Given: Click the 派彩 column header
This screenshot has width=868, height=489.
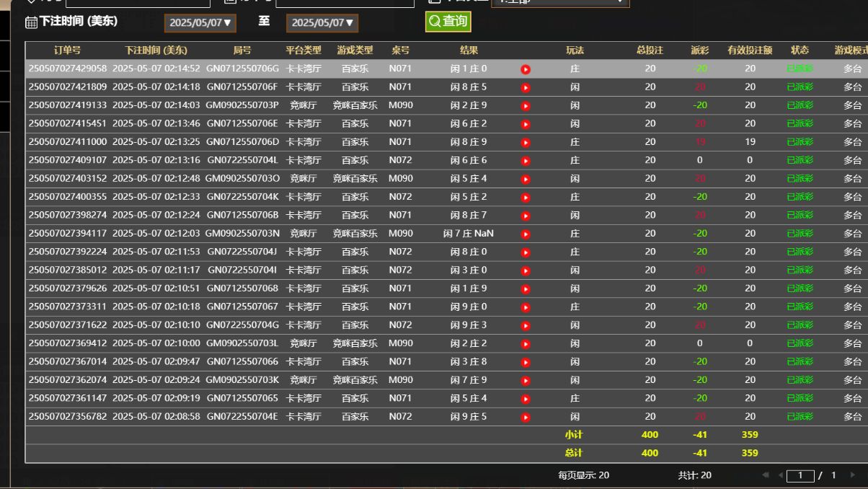Looking at the screenshot, I should [699, 50].
